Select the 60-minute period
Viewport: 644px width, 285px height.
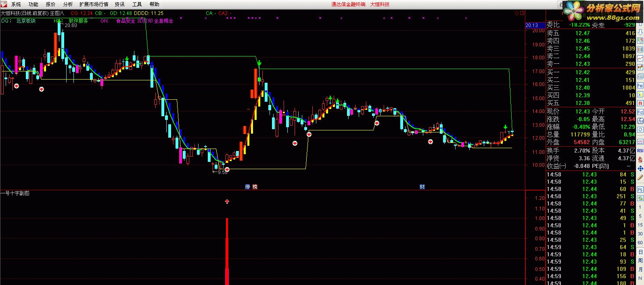(640, 242)
